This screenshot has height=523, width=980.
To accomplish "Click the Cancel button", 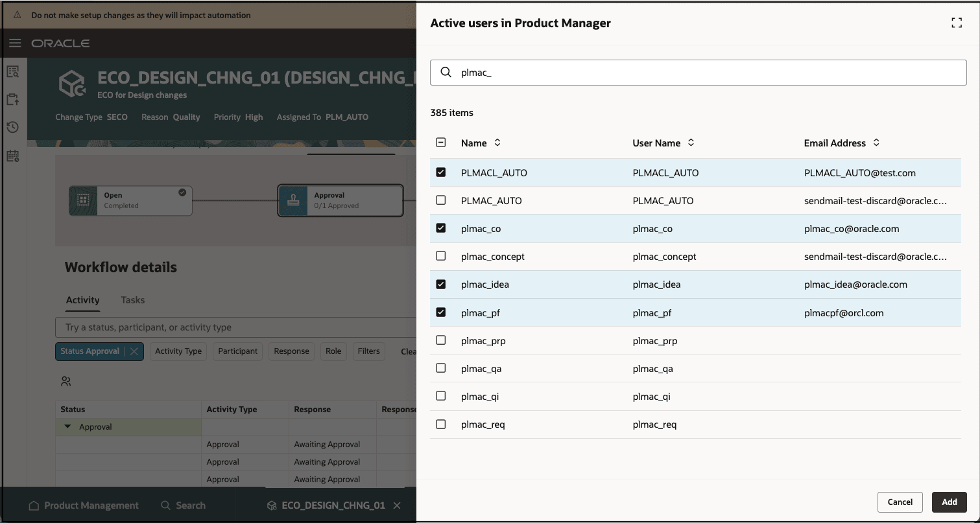I will [x=900, y=502].
